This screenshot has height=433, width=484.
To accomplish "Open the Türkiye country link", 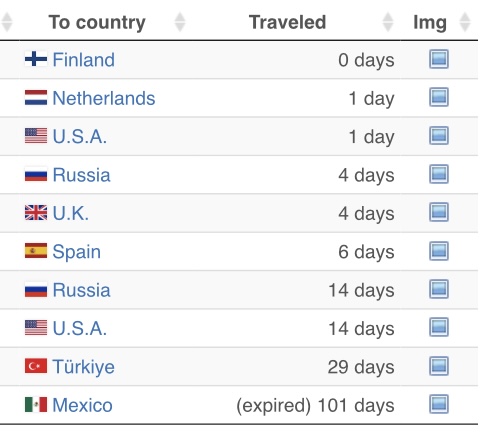I will [x=84, y=367].
